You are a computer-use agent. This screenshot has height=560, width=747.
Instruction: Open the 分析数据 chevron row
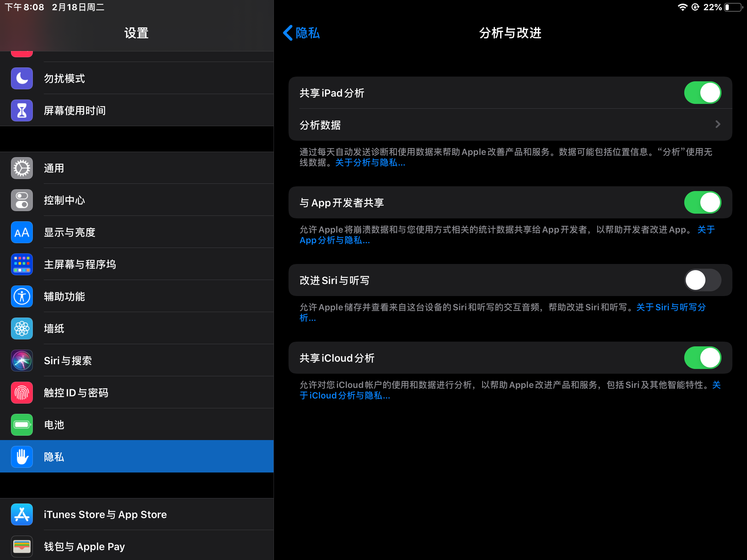tap(510, 125)
